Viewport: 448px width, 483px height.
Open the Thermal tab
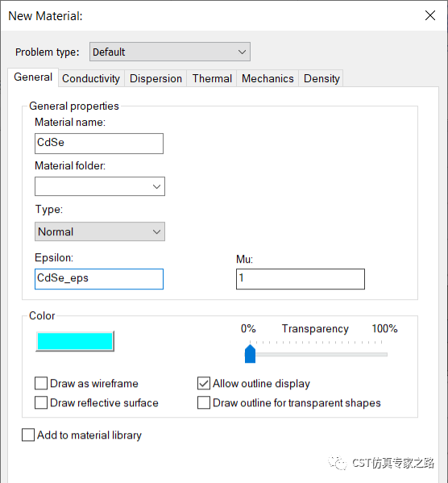[x=212, y=78]
